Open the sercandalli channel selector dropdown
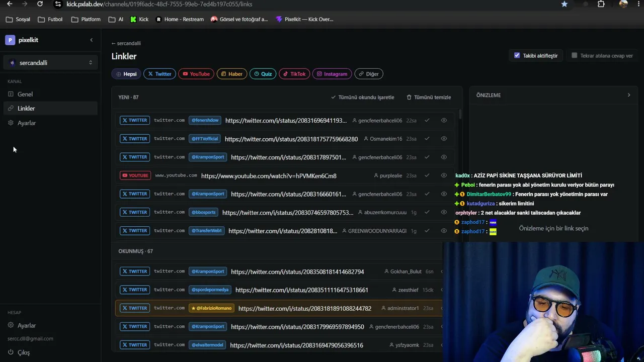This screenshot has height=362, width=644. [50, 63]
